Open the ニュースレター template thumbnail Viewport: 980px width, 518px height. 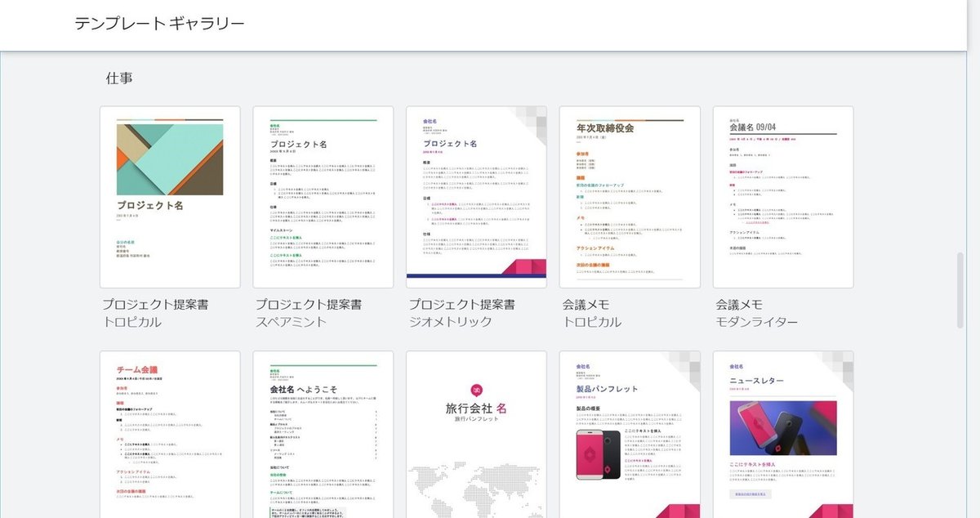tap(783, 435)
